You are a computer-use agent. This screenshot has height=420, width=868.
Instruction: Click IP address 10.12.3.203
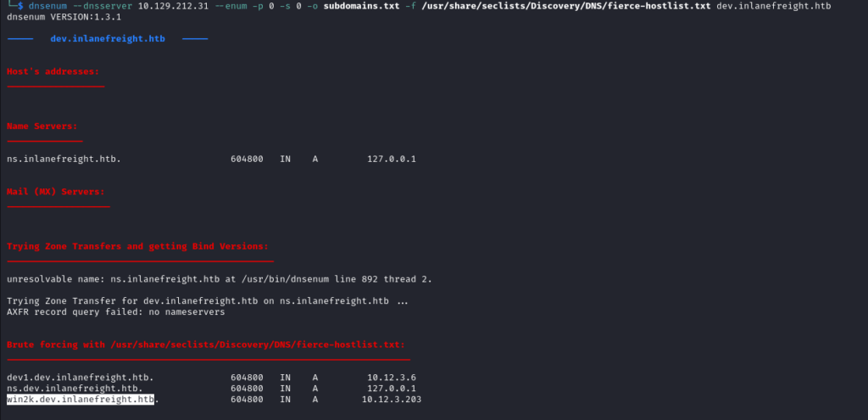(x=392, y=400)
